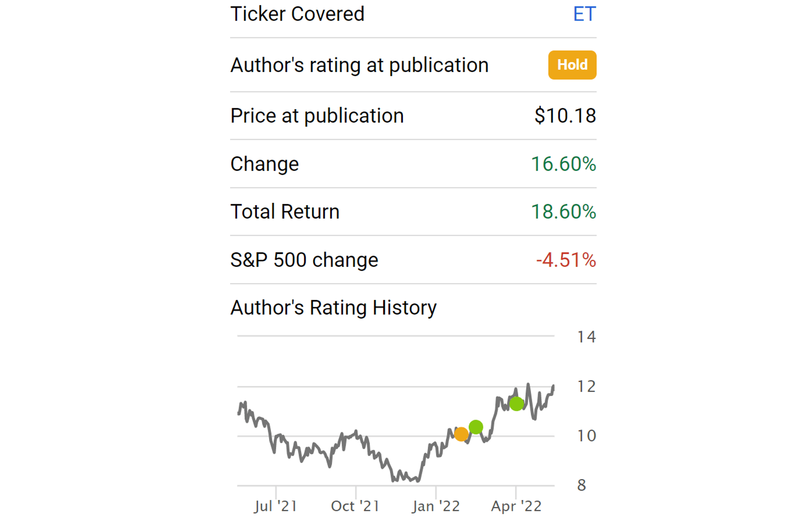Click the Apr '22 axis label
Image resolution: width=812 pixels, height=517 pixels.
(x=516, y=506)
